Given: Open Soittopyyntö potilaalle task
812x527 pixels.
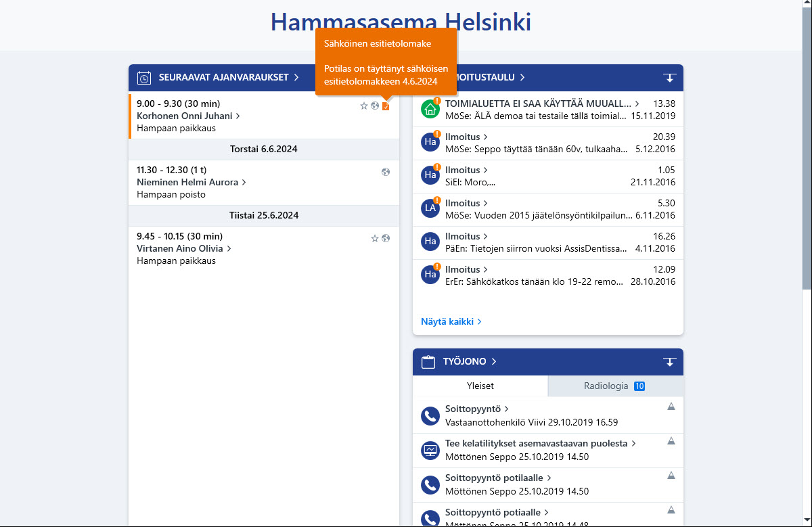Looking at the screenshot, I should click(x=499, y=478).
